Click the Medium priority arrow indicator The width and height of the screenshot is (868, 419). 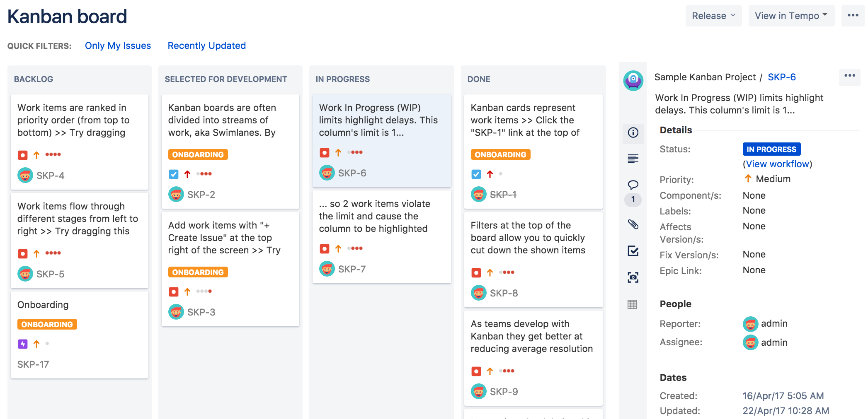[747, 178]
